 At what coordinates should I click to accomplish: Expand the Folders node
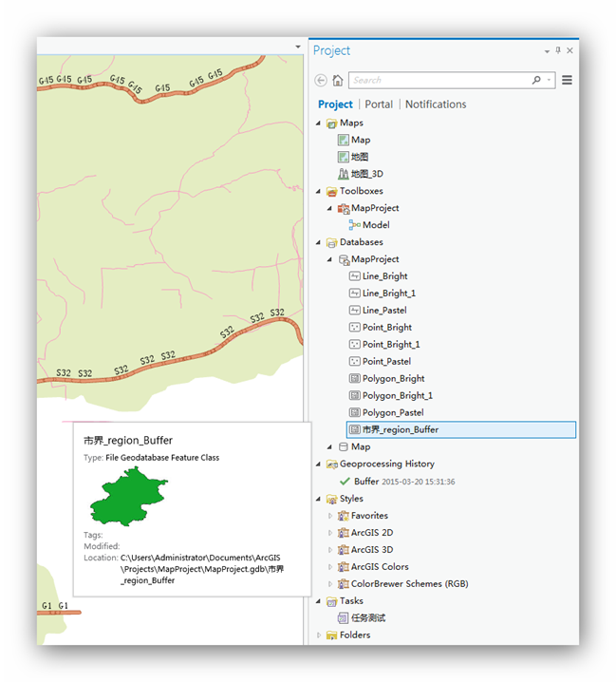click(x=319, y=635)
